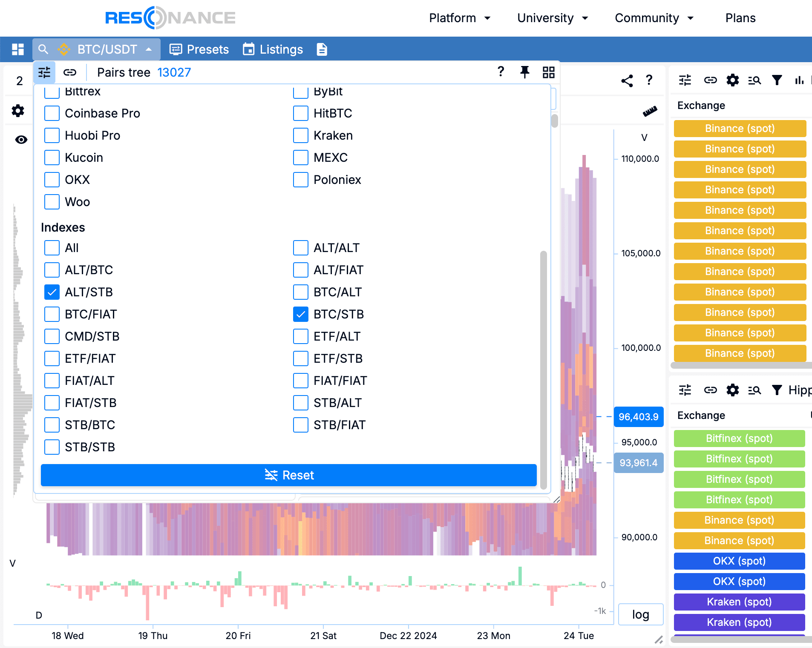The width and height of the screenshot is (812, 648).
Task: Click the first Kraken (spot) exchange cell
Action: [739, 602]
